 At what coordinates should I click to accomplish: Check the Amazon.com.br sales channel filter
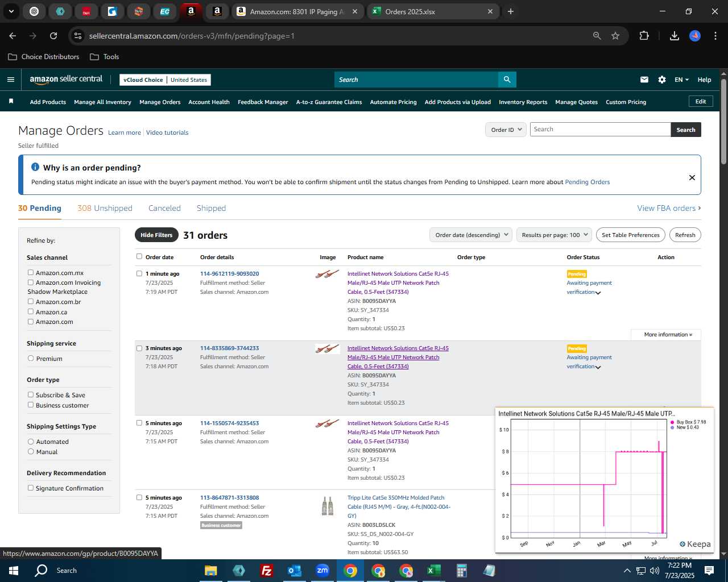click(31, 302)
